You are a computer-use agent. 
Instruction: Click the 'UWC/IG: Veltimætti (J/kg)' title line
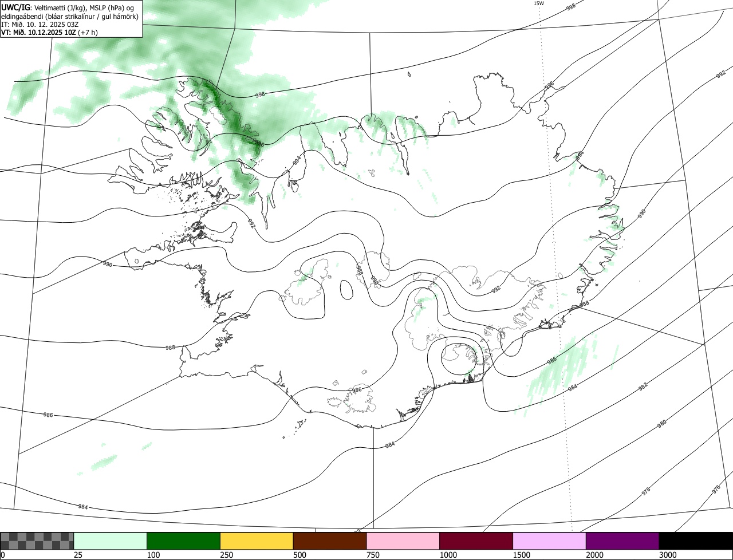[x=66, y=7]
